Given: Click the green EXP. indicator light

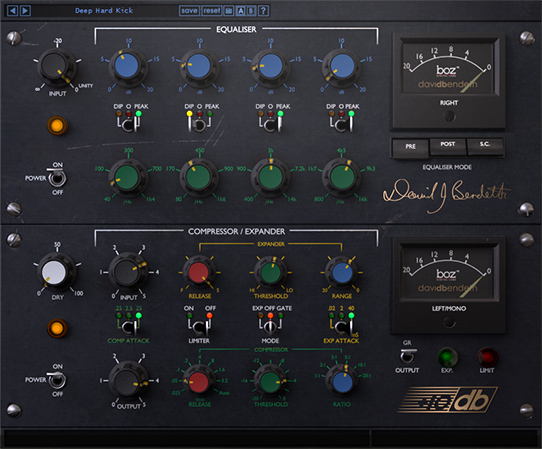Looking at the screenshot, I should point(447,357).
